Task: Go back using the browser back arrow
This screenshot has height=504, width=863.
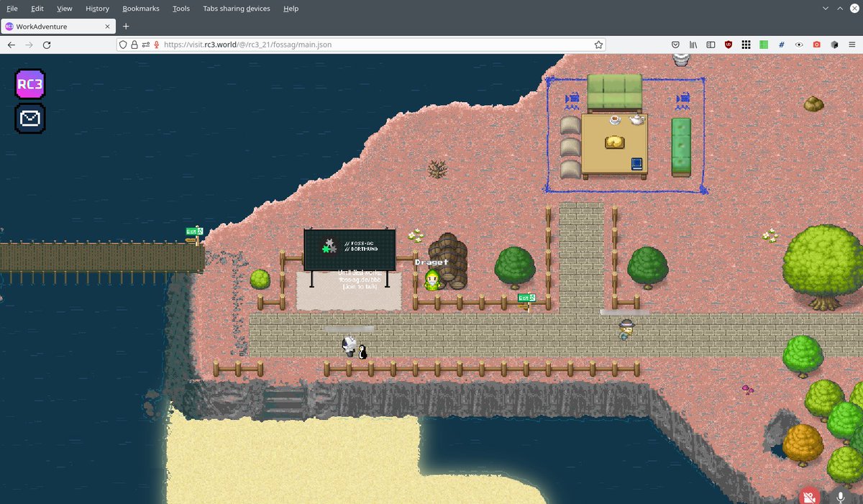Action: click(x=12, y=45)
